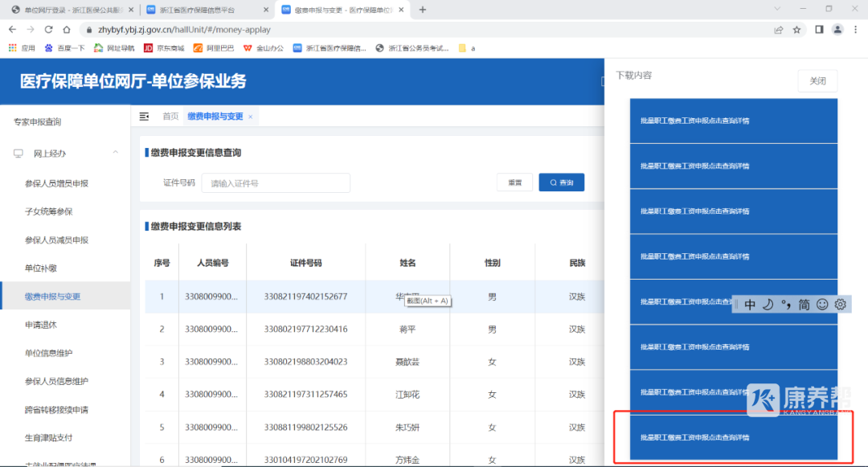The width and height of the screenshot is (868, 467).
Task: Click the name 蒋平 in the table
Action: (x=407, y=330)
